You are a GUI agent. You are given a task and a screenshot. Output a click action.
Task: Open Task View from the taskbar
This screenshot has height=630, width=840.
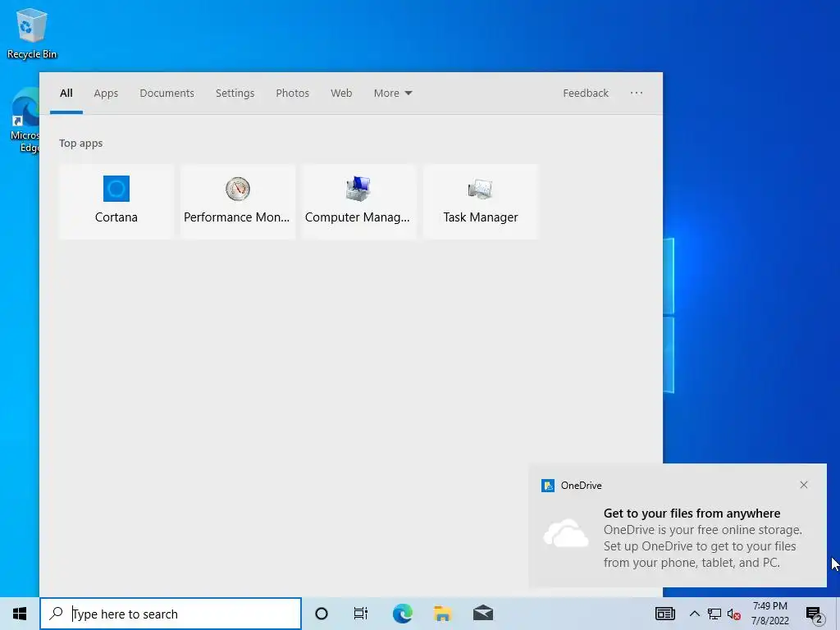click(361, 614)
